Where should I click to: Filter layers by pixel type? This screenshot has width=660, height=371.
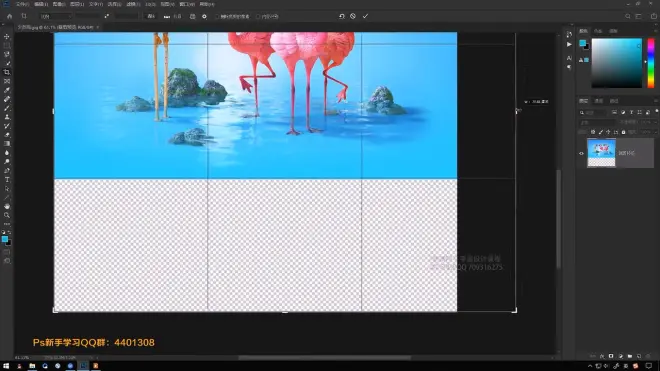(x=615, y=112)
